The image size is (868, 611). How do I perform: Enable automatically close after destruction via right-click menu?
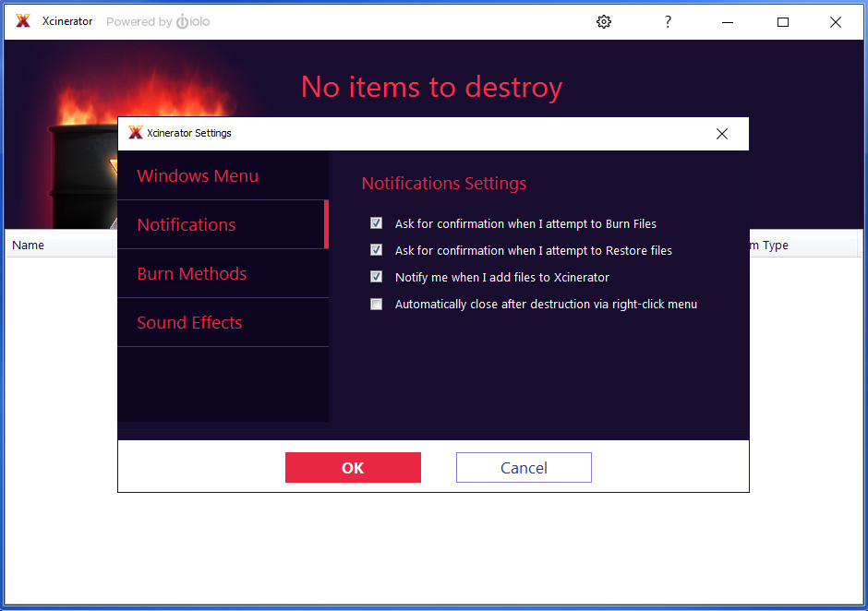376,304
